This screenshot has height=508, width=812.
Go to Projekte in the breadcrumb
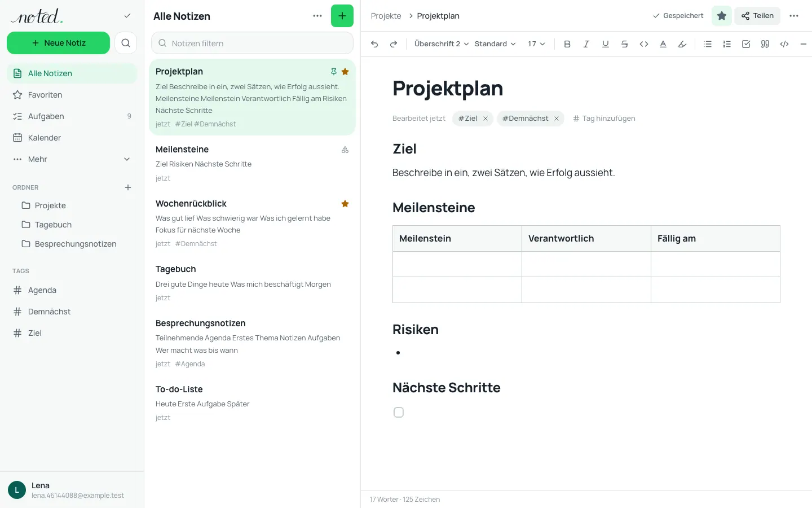[x=386, y=16]
